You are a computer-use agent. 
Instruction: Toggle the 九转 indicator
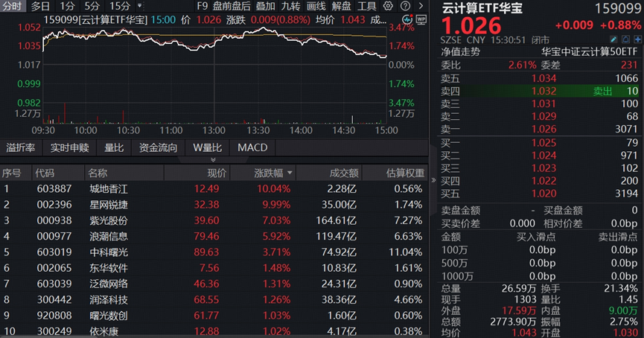click(290, 6)
